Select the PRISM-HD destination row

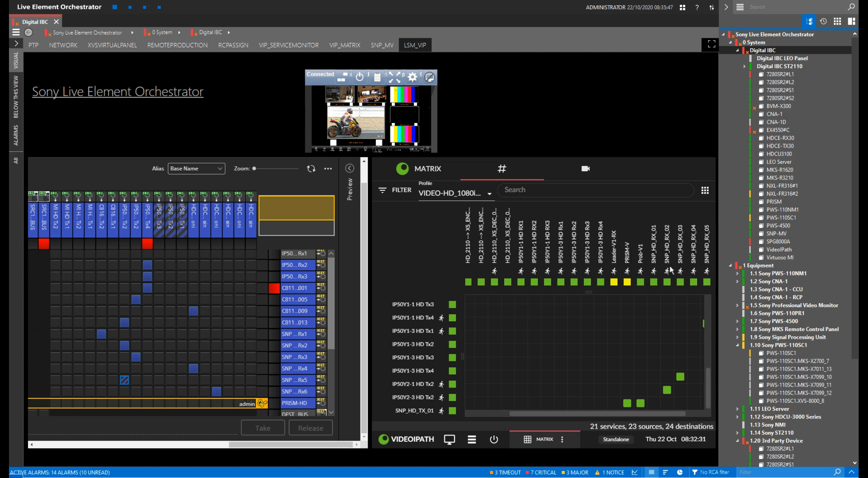(x=298, y=403)
